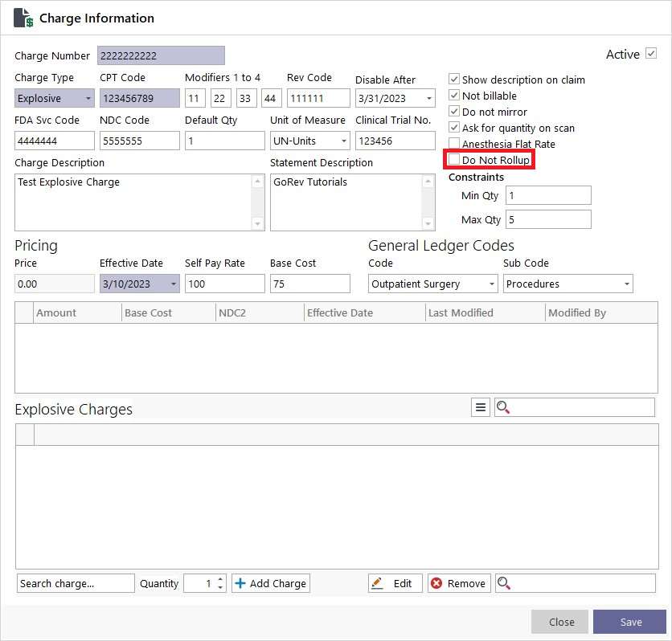
Task: Click the plus icon on Add Charge
Action: tap(240, 583)
